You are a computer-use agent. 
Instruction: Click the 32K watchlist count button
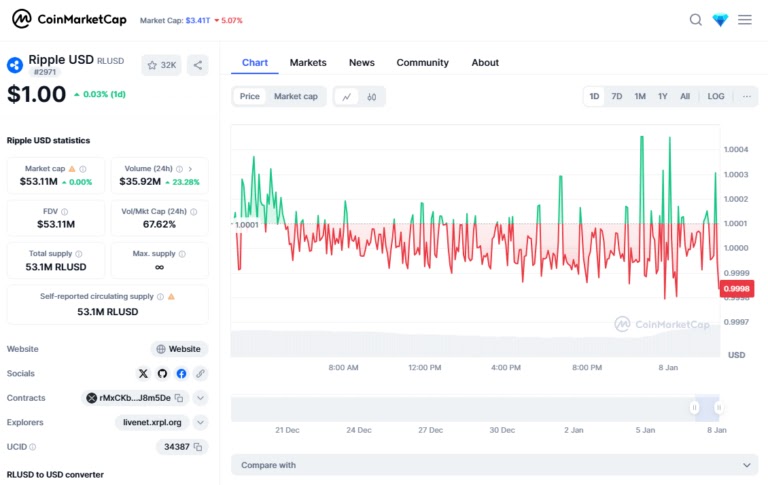coord(162,65)
